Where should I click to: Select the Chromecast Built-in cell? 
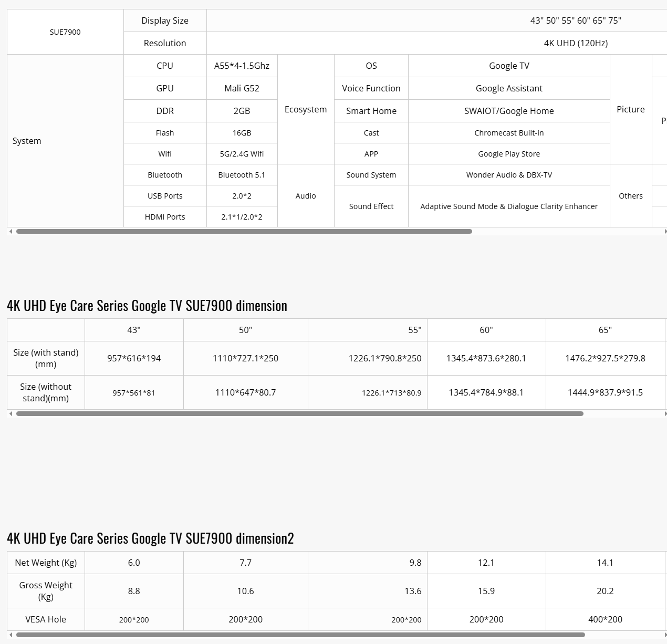tap(509, 133)
